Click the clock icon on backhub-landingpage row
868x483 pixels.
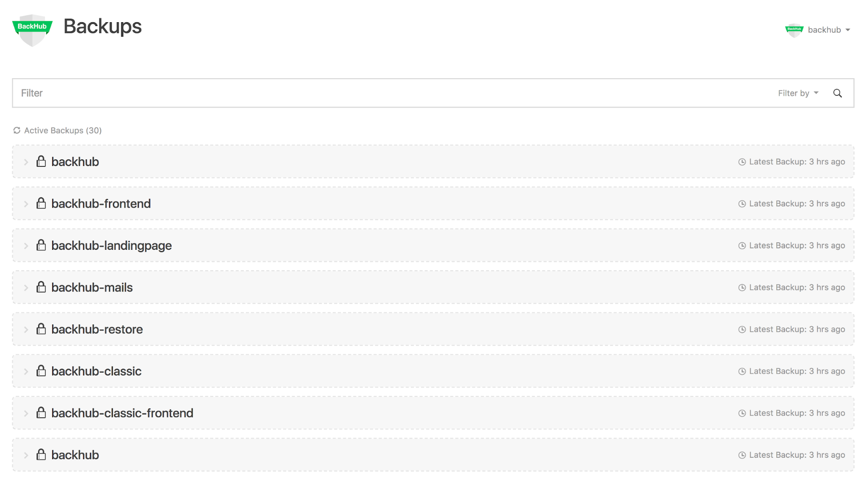tap(741, 245)
